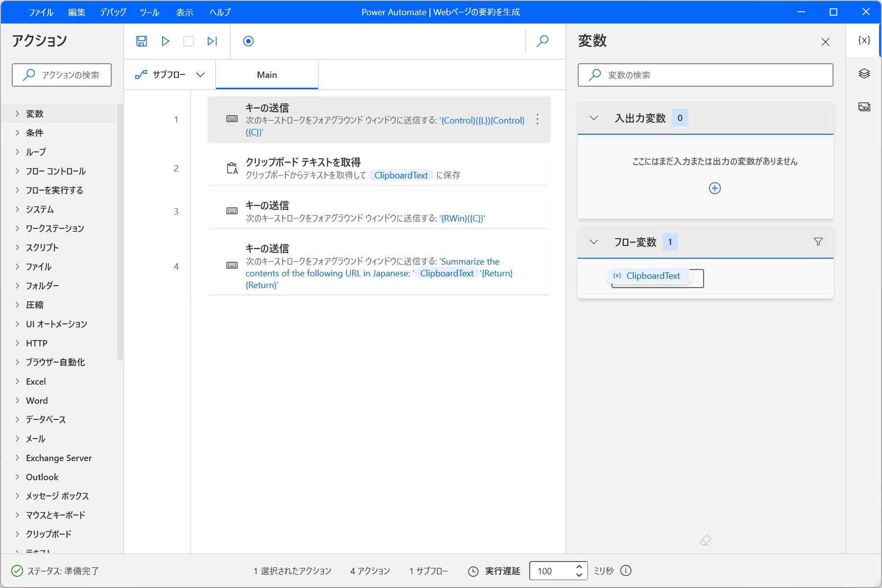Increase run delay with the up arrow
This screenshot has height=588, width=882.
coord(579,566)
